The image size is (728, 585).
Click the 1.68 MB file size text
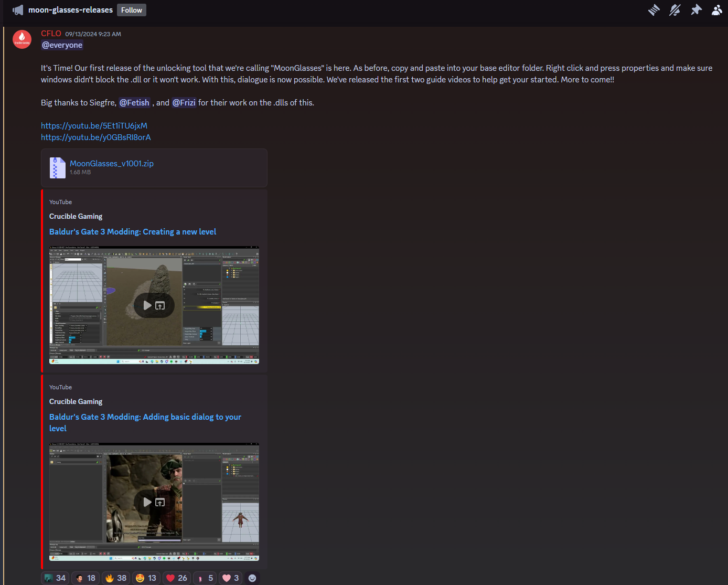click(80, 172)
